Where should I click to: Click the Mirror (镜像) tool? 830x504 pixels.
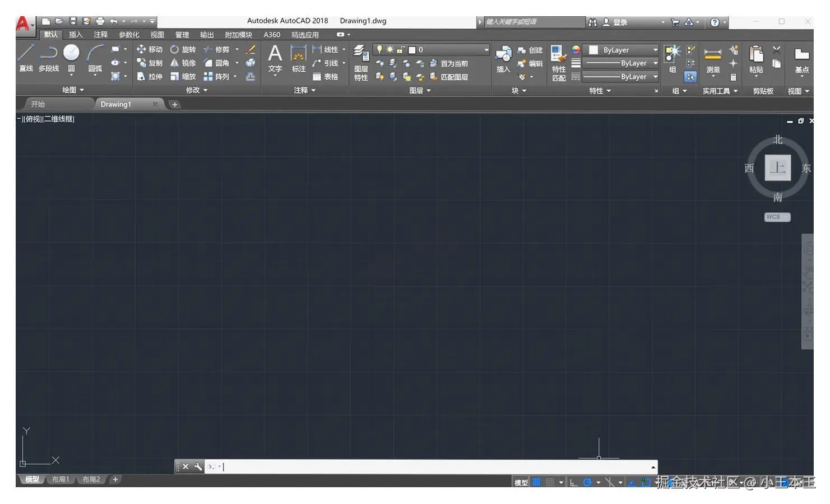tap(183, 63)
